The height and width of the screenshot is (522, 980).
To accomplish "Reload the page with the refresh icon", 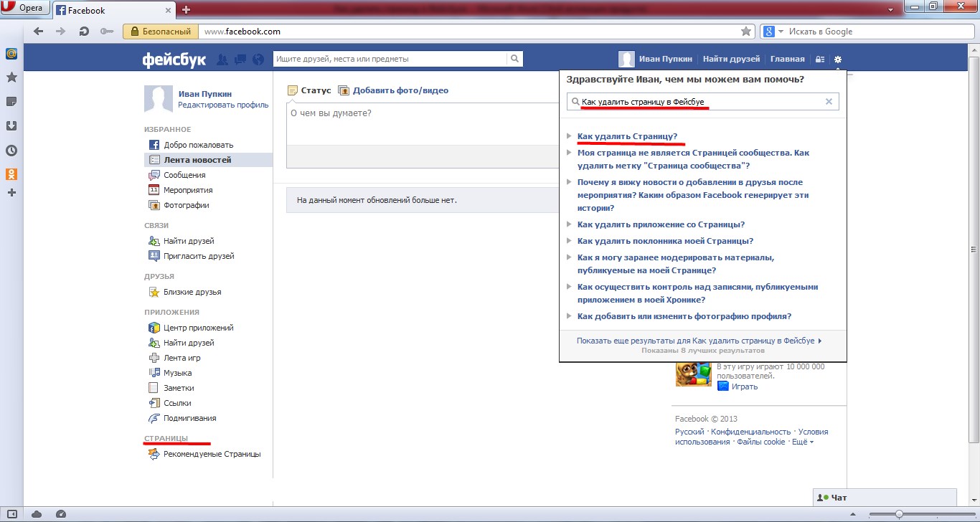I will (84, 32).
